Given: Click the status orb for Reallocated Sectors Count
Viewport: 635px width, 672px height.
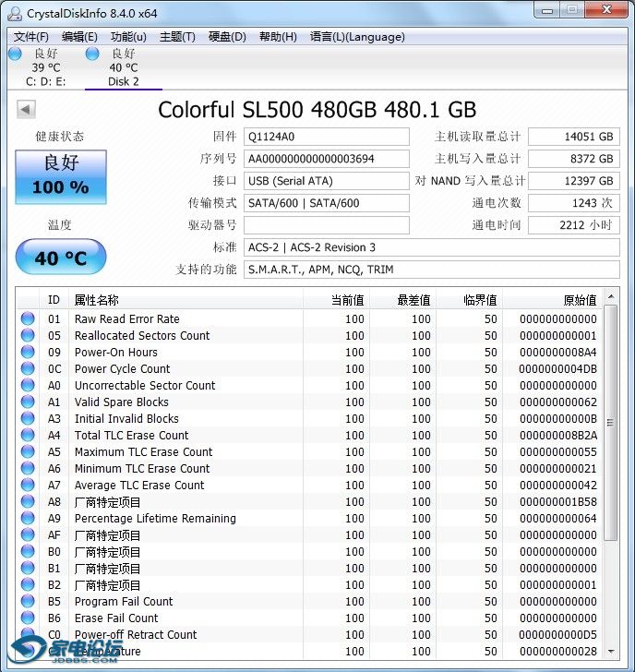Looking at the screenshot, I should [28, 335].
